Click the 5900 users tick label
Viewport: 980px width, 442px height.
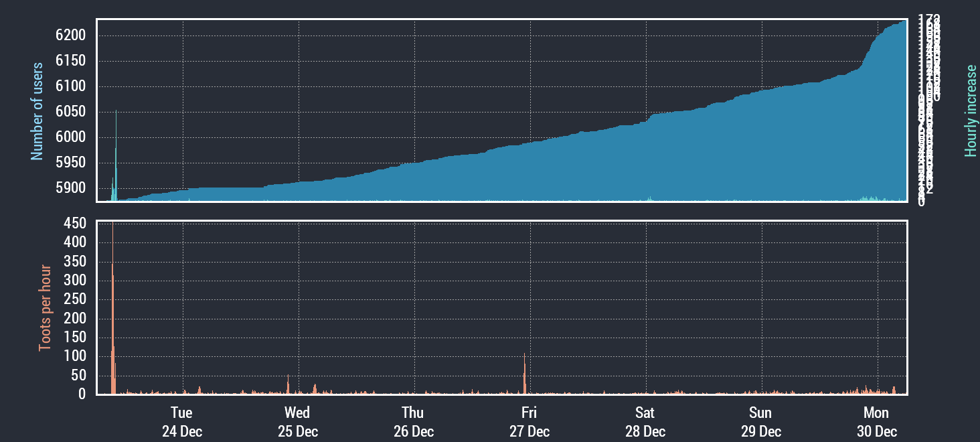point(71,188)
